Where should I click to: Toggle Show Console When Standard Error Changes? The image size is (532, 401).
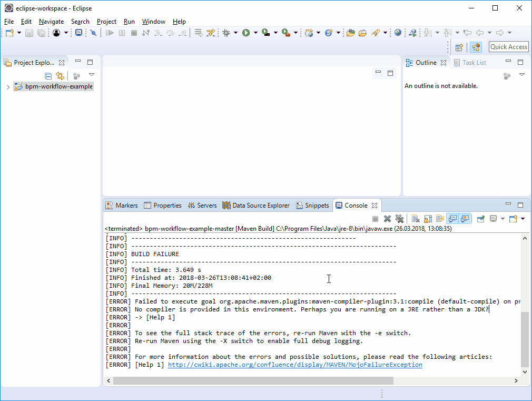(465, 219)
